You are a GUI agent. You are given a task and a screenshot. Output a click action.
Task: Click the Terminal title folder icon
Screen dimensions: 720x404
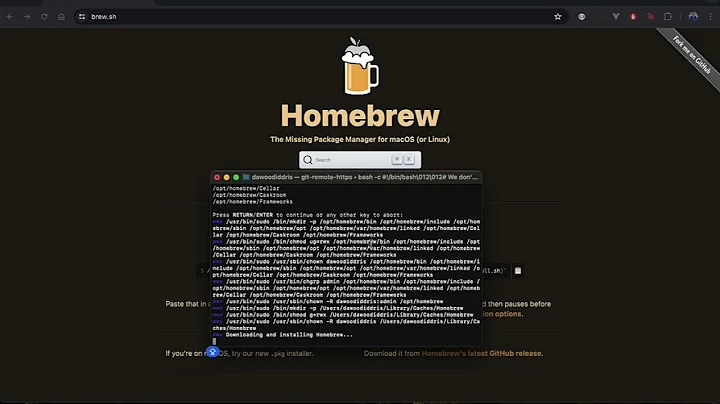[x=246, y=177]
